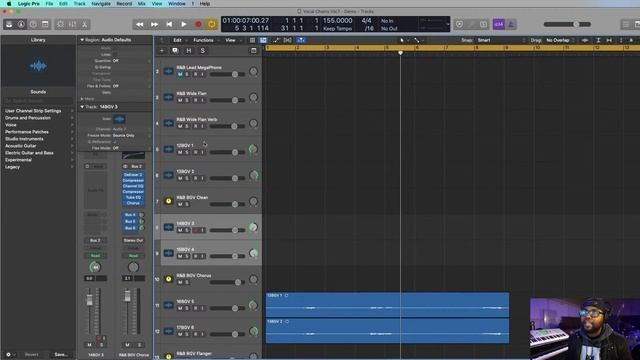The width and height of the screenshot is (640, 360).
Task: Click the vertical auto zoom button
Action: pyautogui.click(x=598, y=40)
